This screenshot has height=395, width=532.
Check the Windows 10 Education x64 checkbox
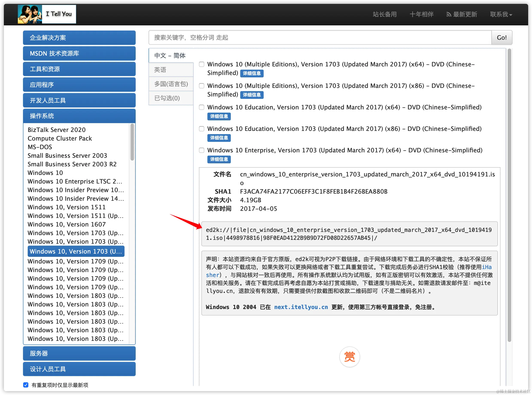pyautogui.click(x=202, y=107)
